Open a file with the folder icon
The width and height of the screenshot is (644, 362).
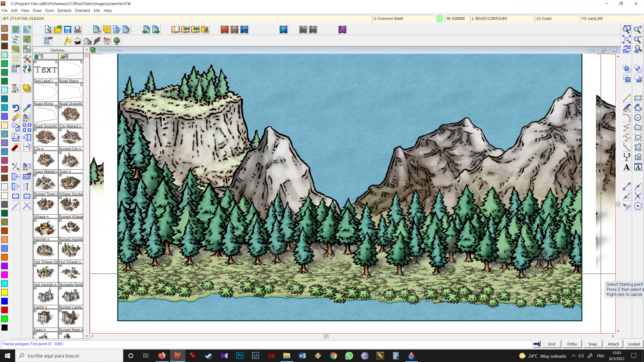tap(58, 29)
